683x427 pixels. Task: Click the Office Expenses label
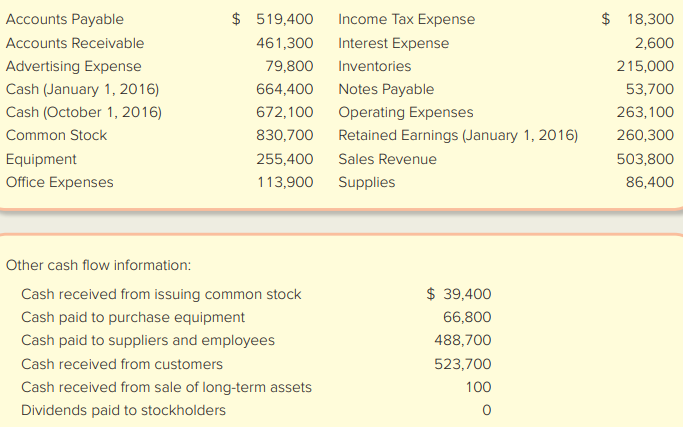pyautogui.click(x=60, y=182)
